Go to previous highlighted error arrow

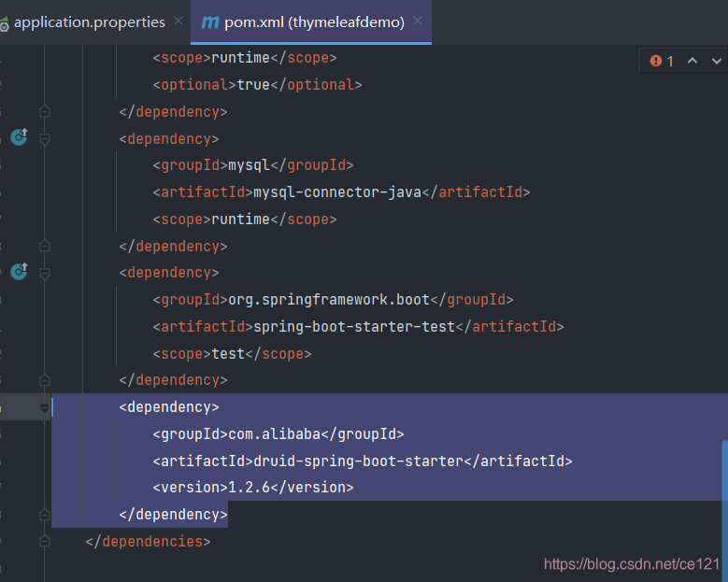pyautogui.click(x=692, y=61)
